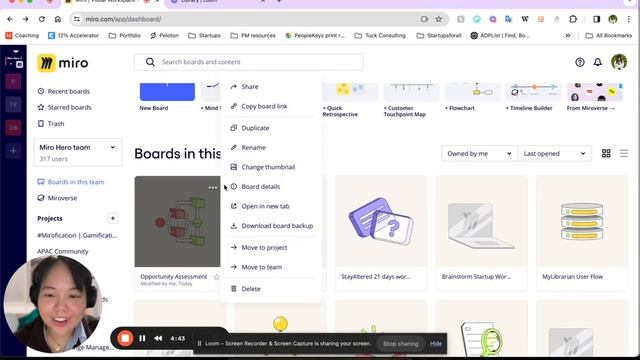
Task: Show more bookmarks chevron
Action: 568,36
